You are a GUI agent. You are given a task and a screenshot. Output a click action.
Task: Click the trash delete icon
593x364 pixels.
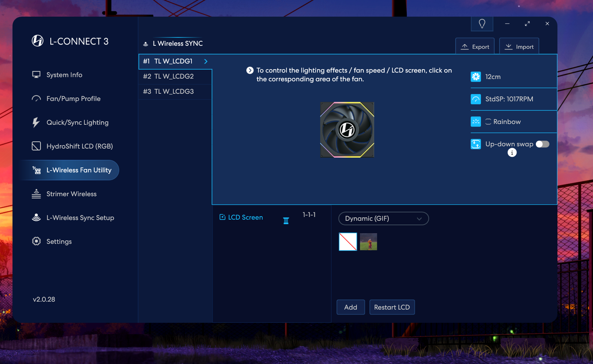(x=286, y=221)
